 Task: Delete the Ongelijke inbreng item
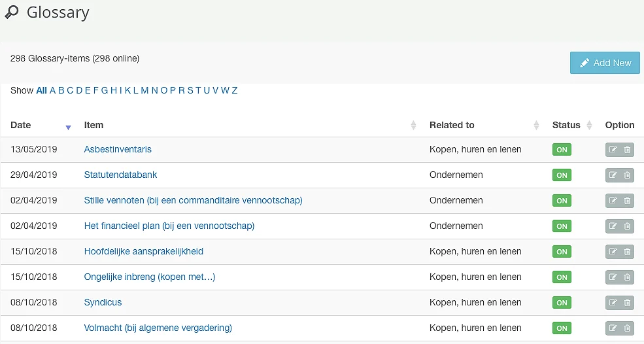[x=627, y=277]
